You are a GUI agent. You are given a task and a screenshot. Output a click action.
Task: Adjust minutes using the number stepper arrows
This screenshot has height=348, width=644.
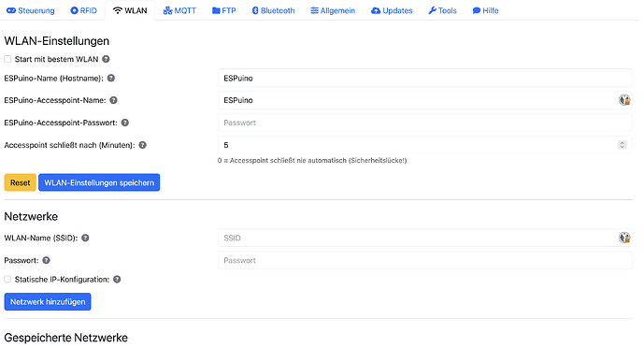pos(623,145)
